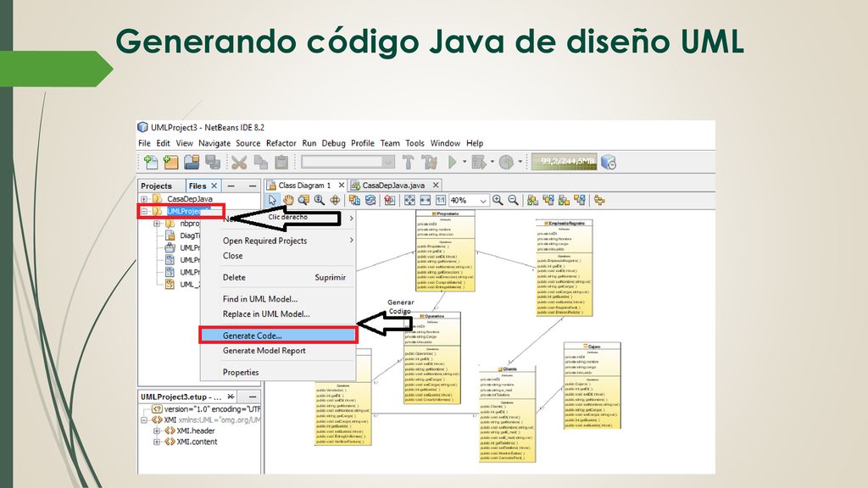Click the Zoom Out magnifier icon

tap(513, 200)
